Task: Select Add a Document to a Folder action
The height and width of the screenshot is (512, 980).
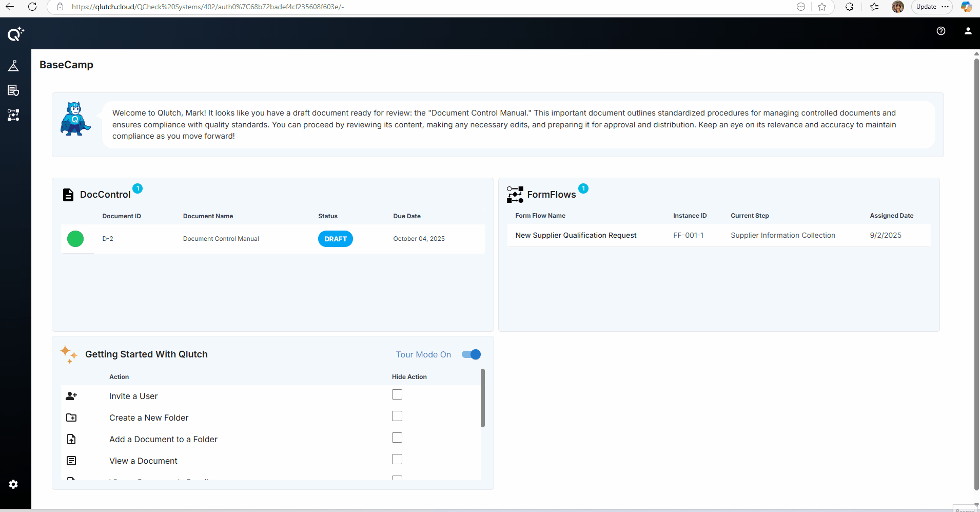Action: 163,439
